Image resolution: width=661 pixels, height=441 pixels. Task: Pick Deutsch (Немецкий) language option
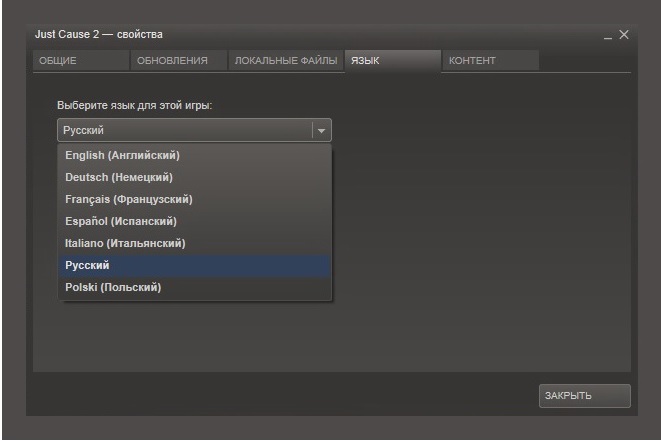(x=194, y=177)
